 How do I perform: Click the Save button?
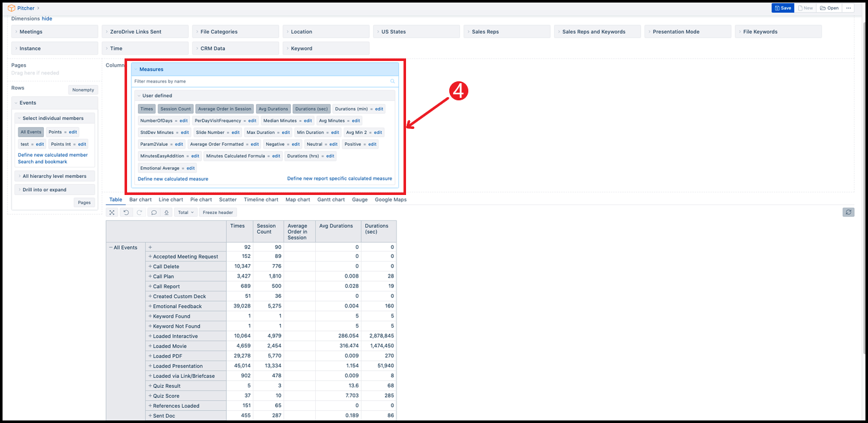coord(783,8)
